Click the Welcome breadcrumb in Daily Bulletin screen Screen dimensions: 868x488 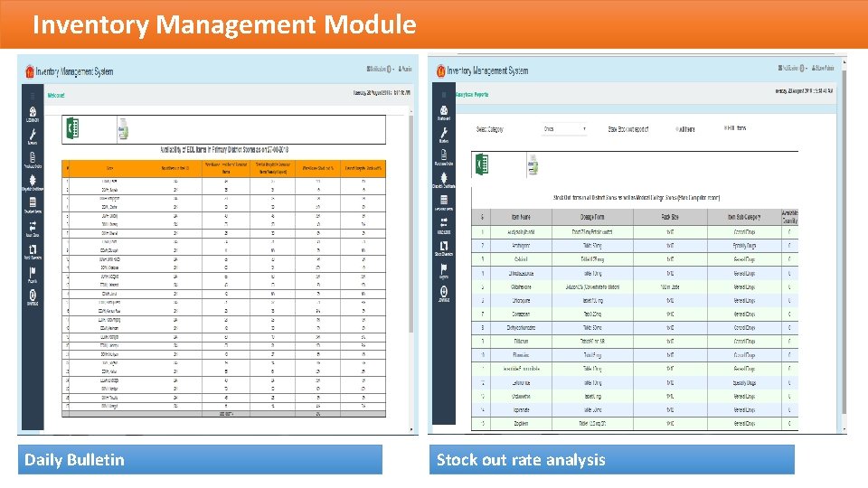coord(56,95)
